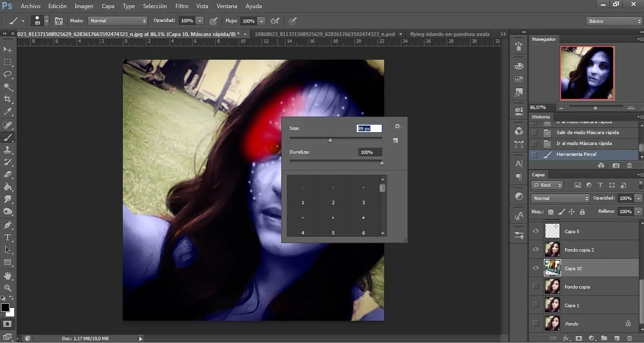The image size is (644, 343).
Task: Delete layer with the Layers trash icon
Action: (630, 338)
